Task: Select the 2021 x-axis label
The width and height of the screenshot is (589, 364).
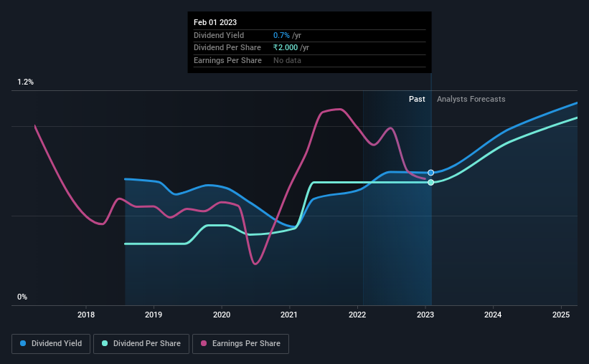Action: point(289,315)
